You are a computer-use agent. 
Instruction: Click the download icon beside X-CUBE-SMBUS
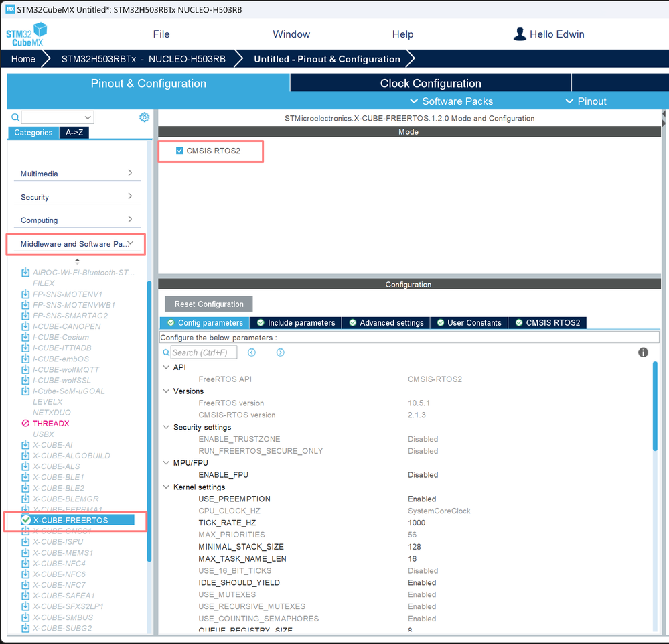coord(25,617)
